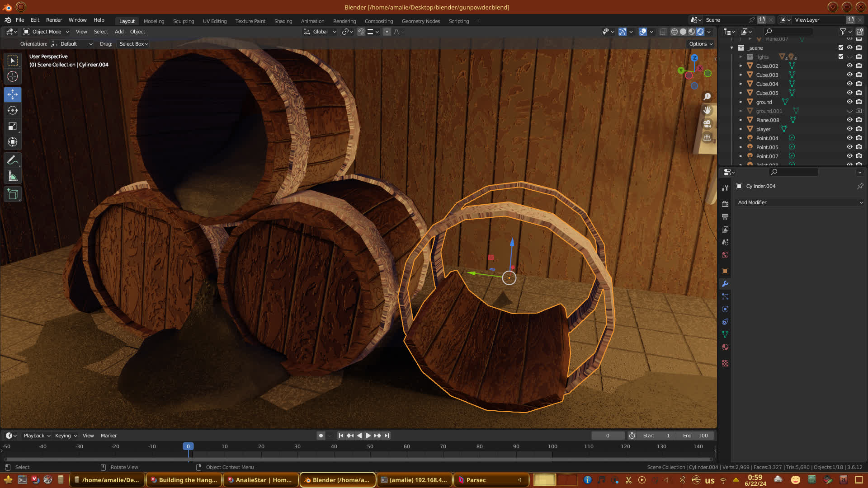Select the Rotate tool in toolbar
Viewport: 868px width, 488px height.
pyautogui.click(x=13, y=110)
